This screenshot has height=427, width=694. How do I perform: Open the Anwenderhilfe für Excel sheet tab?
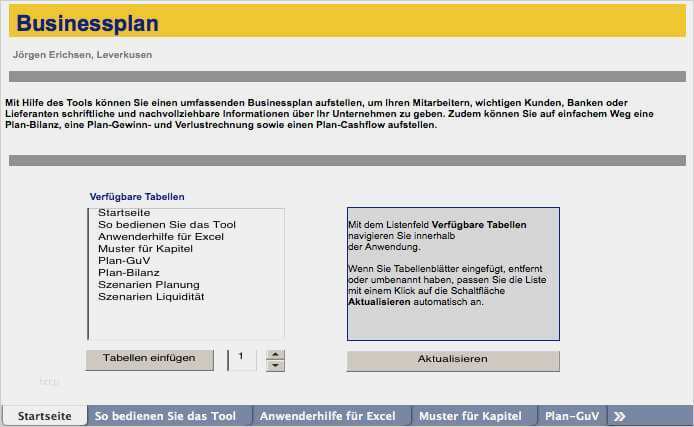point(328,416)
